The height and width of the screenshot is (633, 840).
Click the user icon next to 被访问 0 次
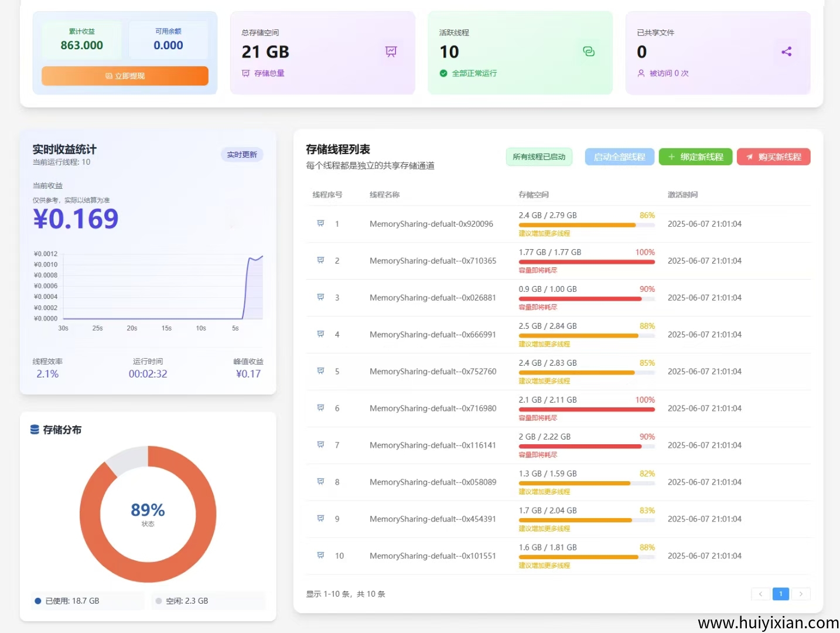(641, 73)
